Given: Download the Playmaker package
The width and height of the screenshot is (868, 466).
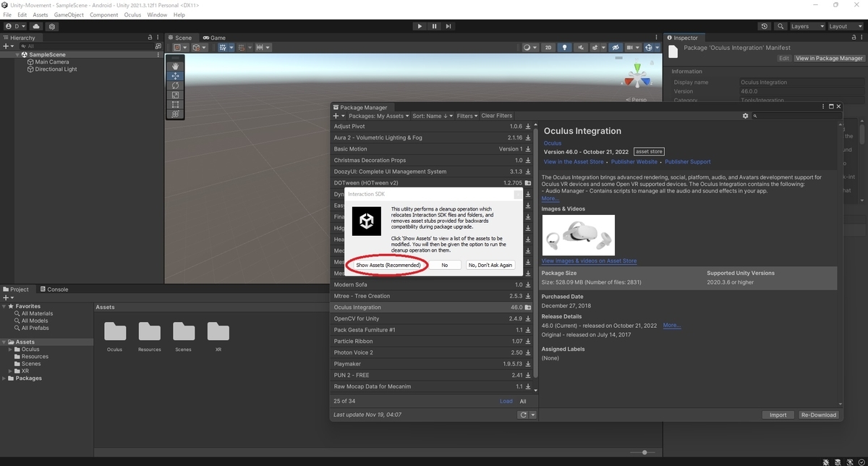Looking at the screenshot, I should 528,364.
